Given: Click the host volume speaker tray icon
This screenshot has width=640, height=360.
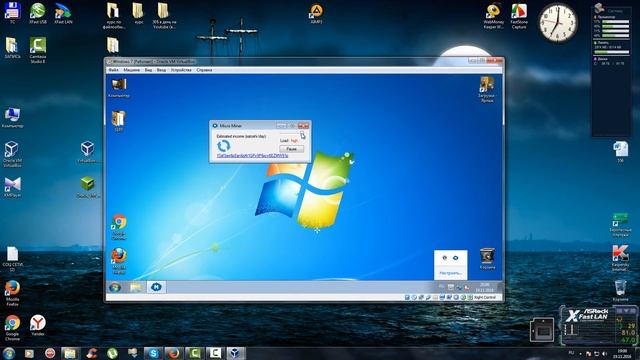Looking at the screenshot, I should tap(604, 353).
